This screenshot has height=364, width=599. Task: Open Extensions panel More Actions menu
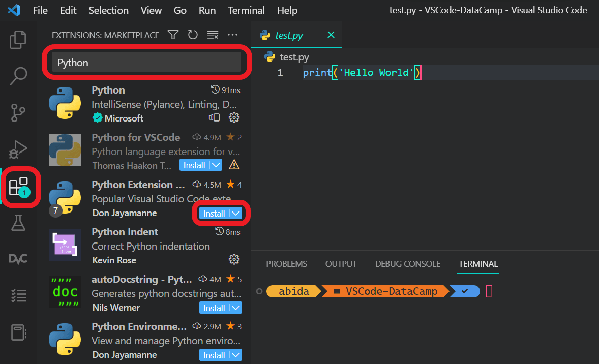(232, 35)
